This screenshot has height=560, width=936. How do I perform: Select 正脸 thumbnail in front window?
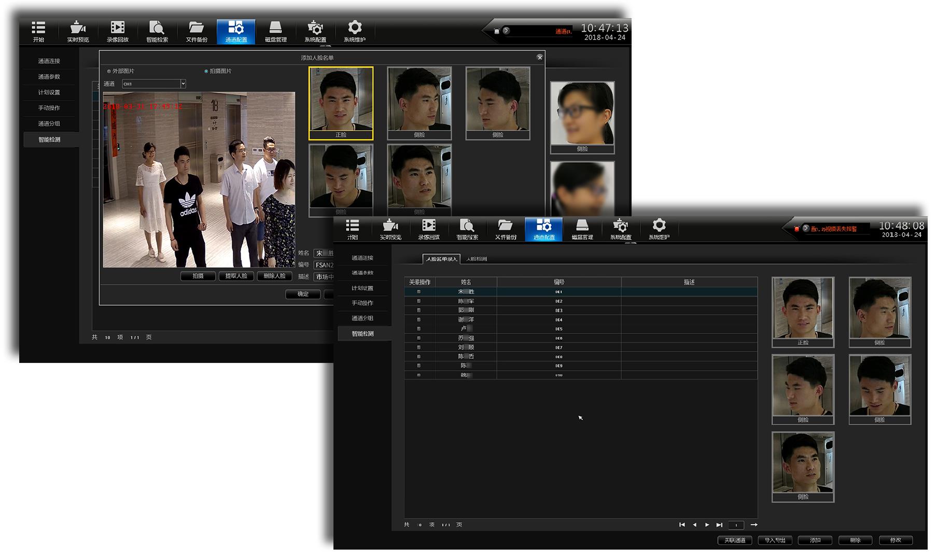coord(803,312)
